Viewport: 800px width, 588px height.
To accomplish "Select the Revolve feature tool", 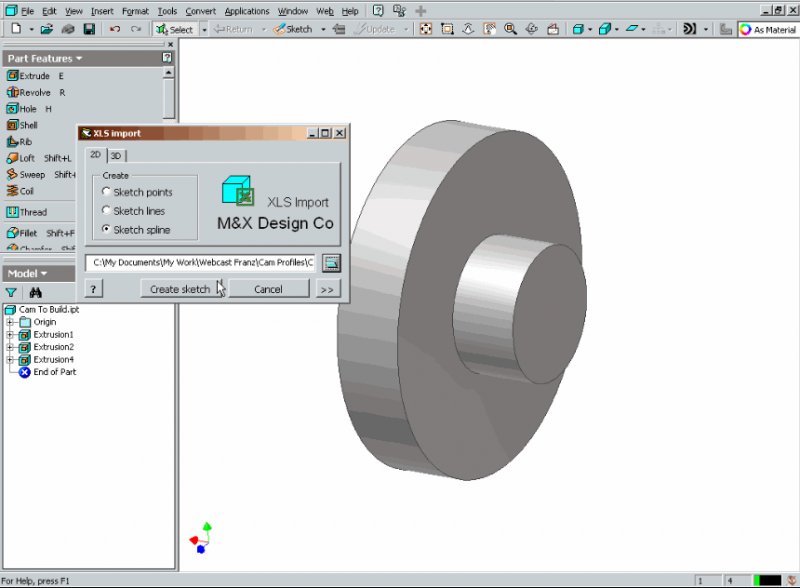I will click(29, 92).
